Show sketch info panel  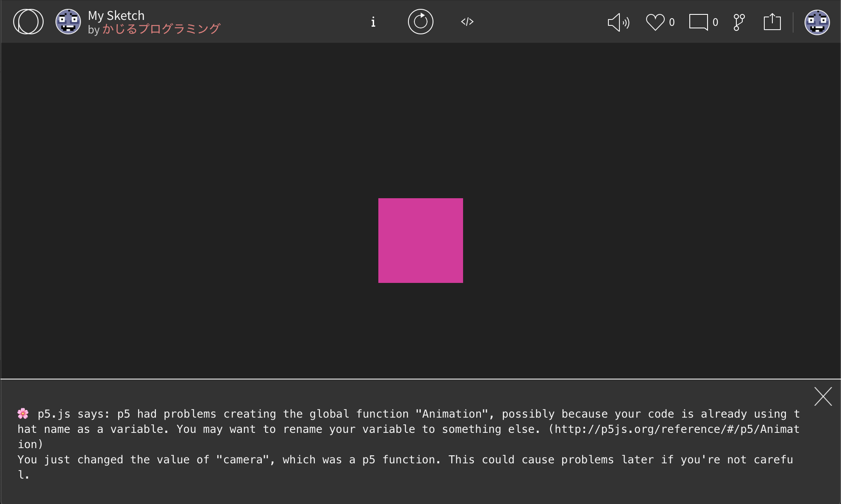coord(373,22)
